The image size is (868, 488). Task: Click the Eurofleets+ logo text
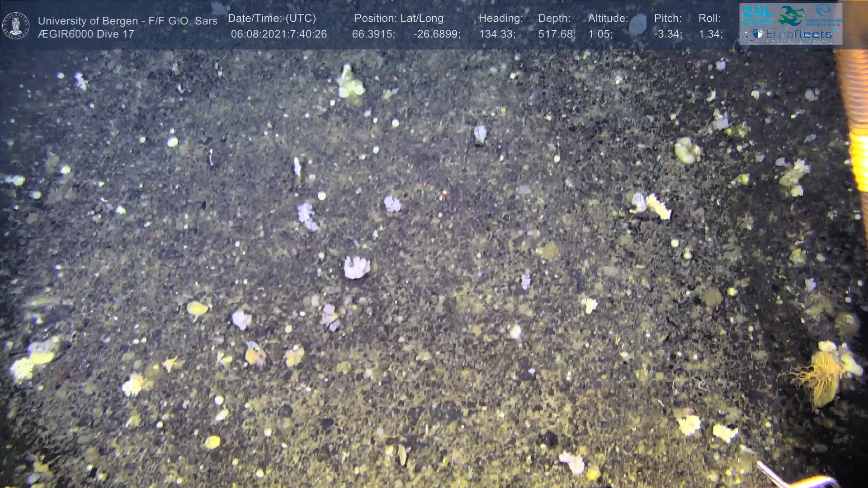pyautogui.click(x=798, y=34)
